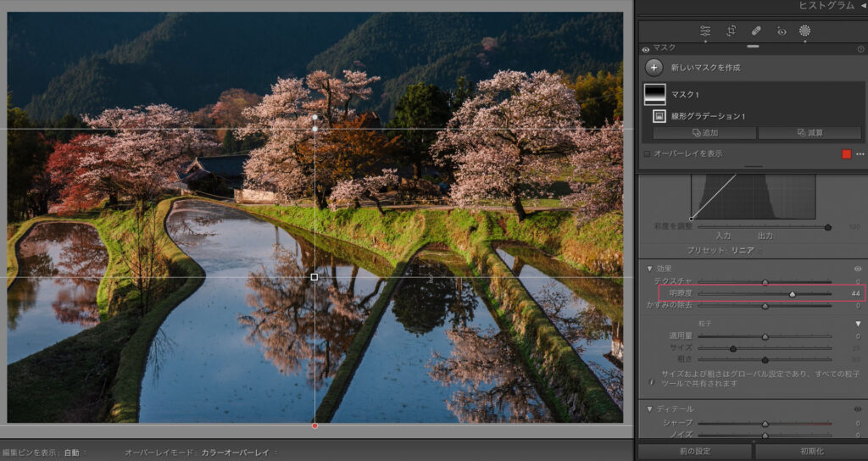
Task: Toggle visibility eye of ディテール section
Action: click(x=857, y=409)
